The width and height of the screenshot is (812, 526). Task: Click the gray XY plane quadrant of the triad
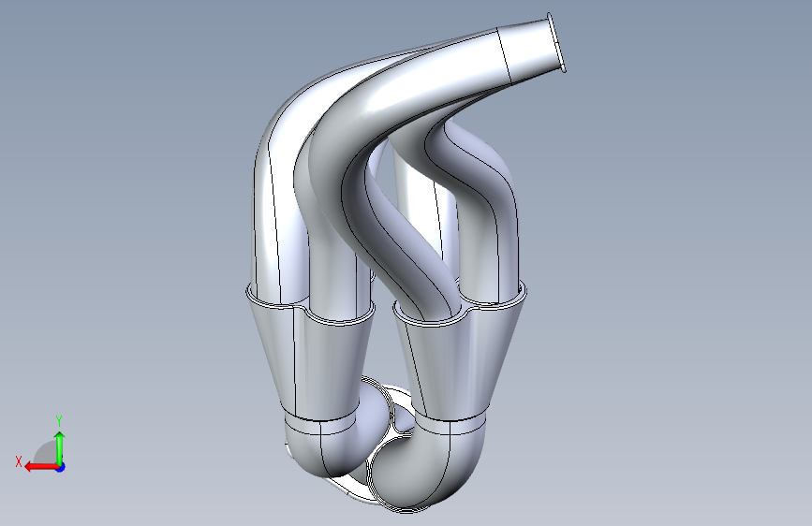tap(46, 453)
